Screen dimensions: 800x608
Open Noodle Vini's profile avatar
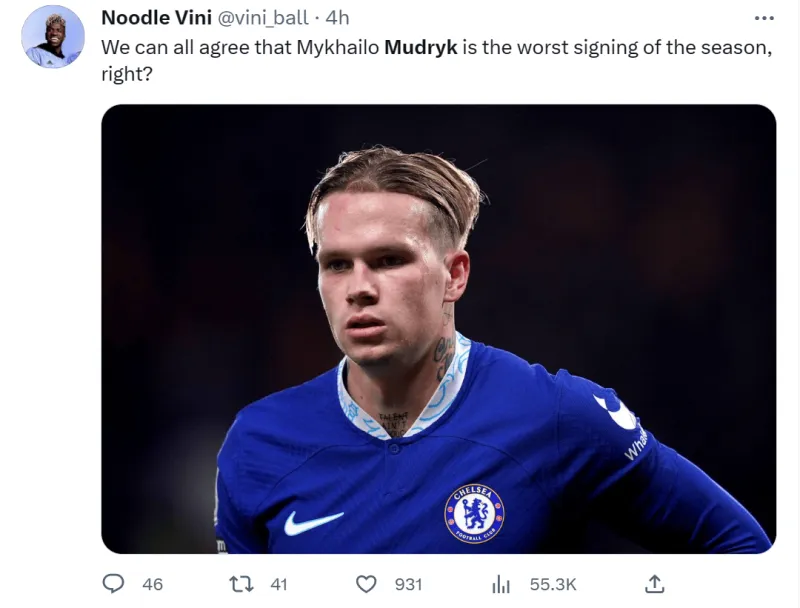53,37
